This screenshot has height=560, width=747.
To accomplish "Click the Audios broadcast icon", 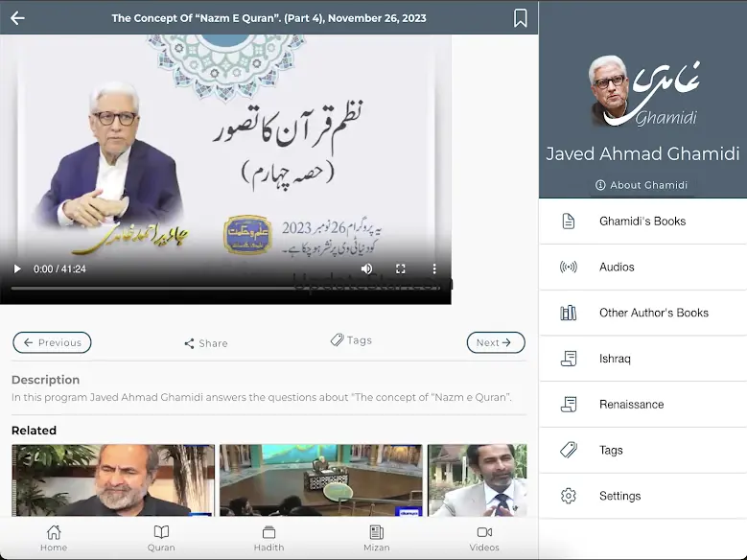I will (x=569, y=267).
